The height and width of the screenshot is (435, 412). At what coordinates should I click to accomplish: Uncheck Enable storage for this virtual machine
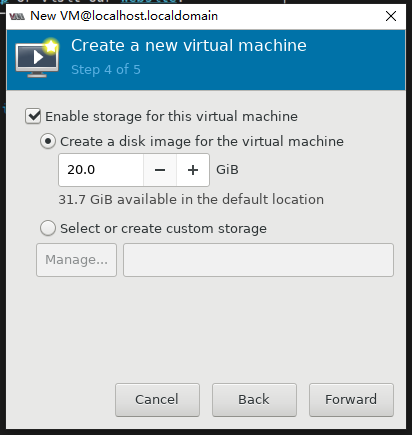(x=33, y=116)
